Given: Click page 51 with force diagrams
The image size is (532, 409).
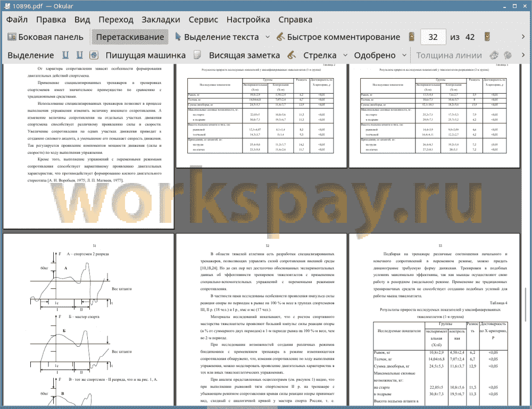Looking at the screenshot, I should 88,320.
